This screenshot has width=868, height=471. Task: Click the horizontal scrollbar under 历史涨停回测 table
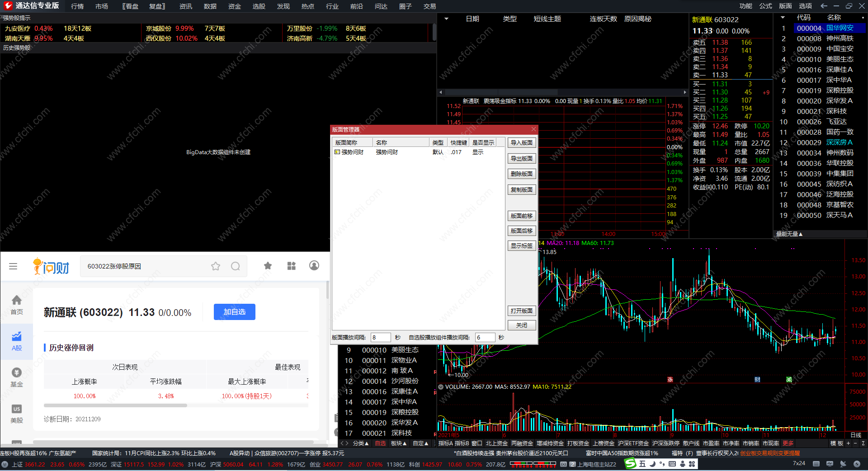[116, 405]
